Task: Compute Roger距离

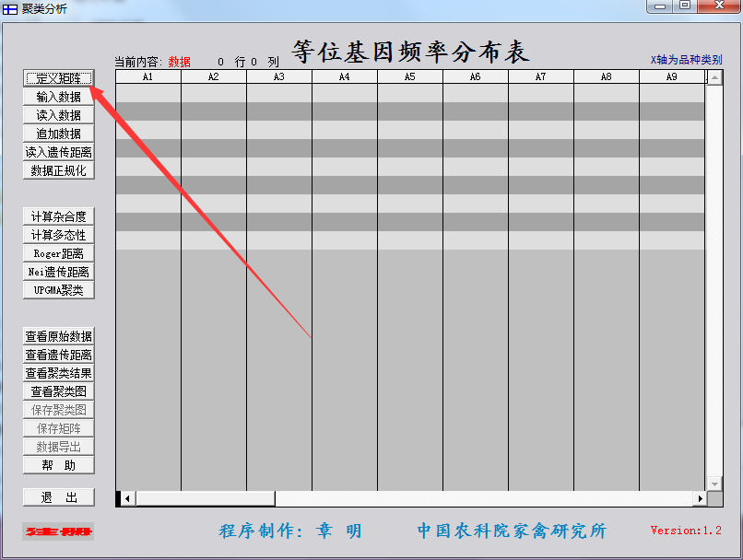Action: point(59,253)
